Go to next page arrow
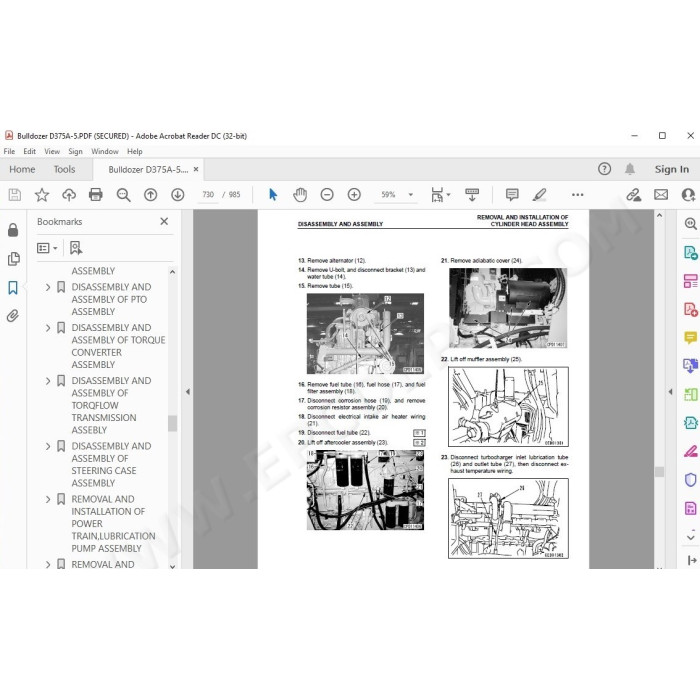700x700 pixels. tap(178, 195)
